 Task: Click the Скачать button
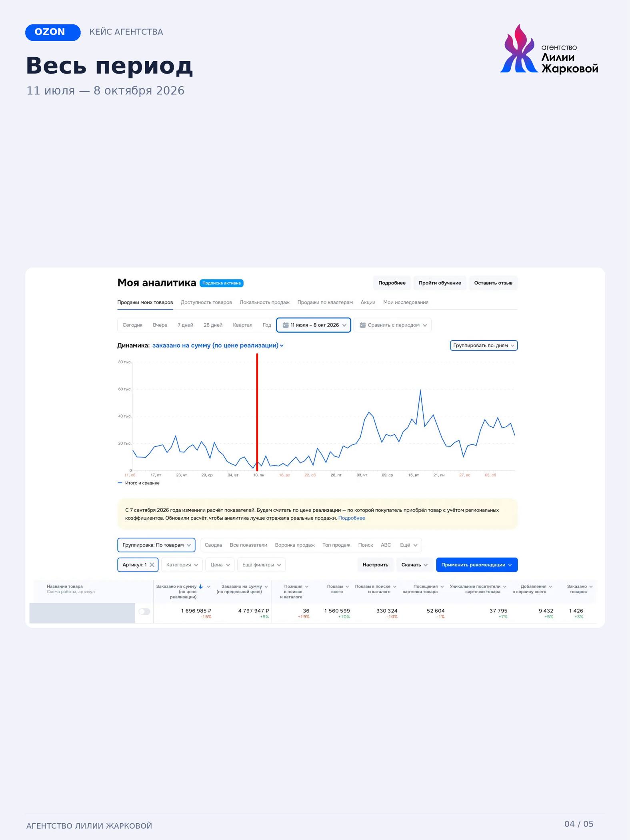pyautogui.click(x=414, y=565)
